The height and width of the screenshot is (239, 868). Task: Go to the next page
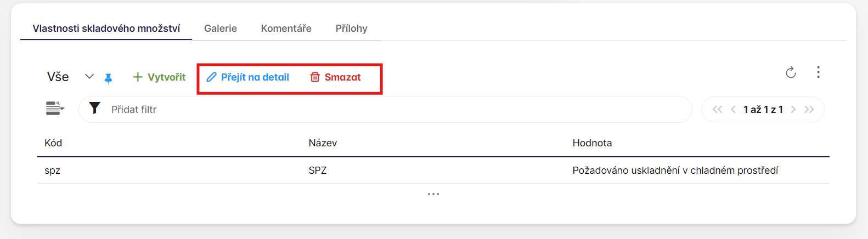point(793,110)
